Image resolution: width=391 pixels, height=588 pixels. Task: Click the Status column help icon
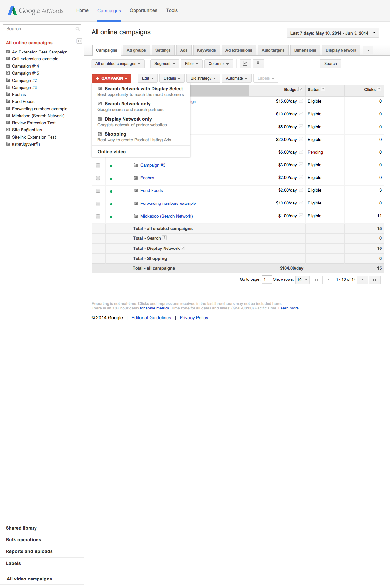(323, 89)
